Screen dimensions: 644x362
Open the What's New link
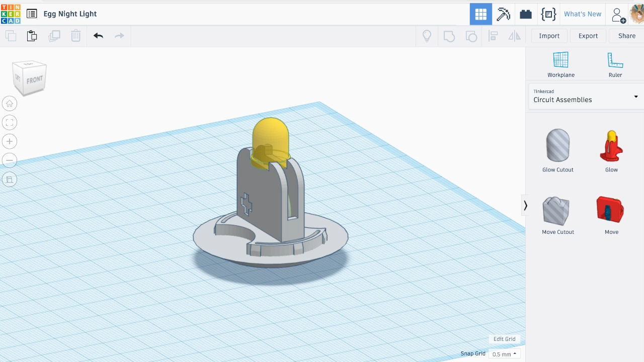point(583,14)
